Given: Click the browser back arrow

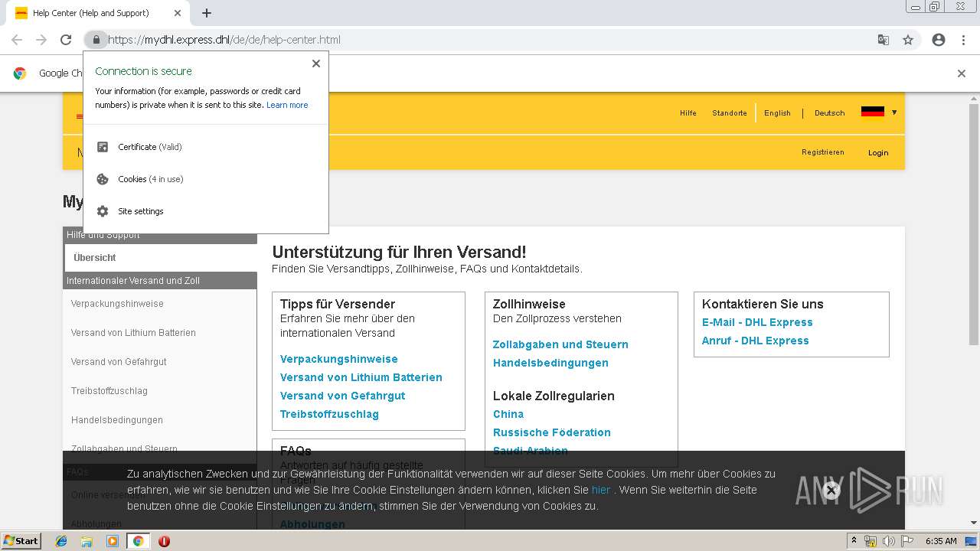Looking at the screenshot, I should point(17,40).
